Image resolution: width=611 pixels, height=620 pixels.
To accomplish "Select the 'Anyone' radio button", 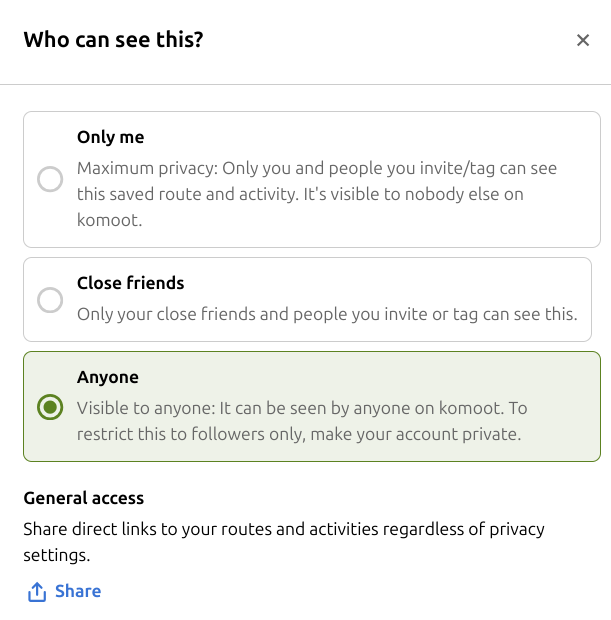I will click(x=50, y=407).
